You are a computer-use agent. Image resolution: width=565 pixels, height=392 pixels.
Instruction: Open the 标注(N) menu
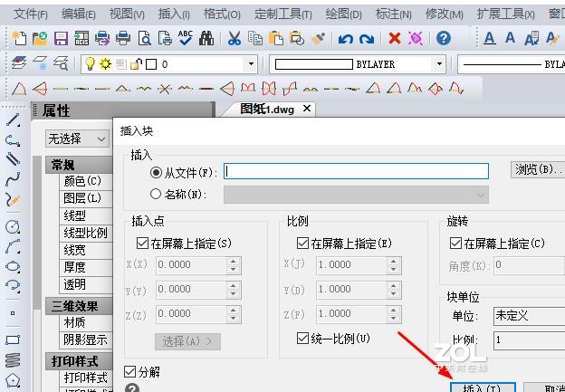pos(394,14)
